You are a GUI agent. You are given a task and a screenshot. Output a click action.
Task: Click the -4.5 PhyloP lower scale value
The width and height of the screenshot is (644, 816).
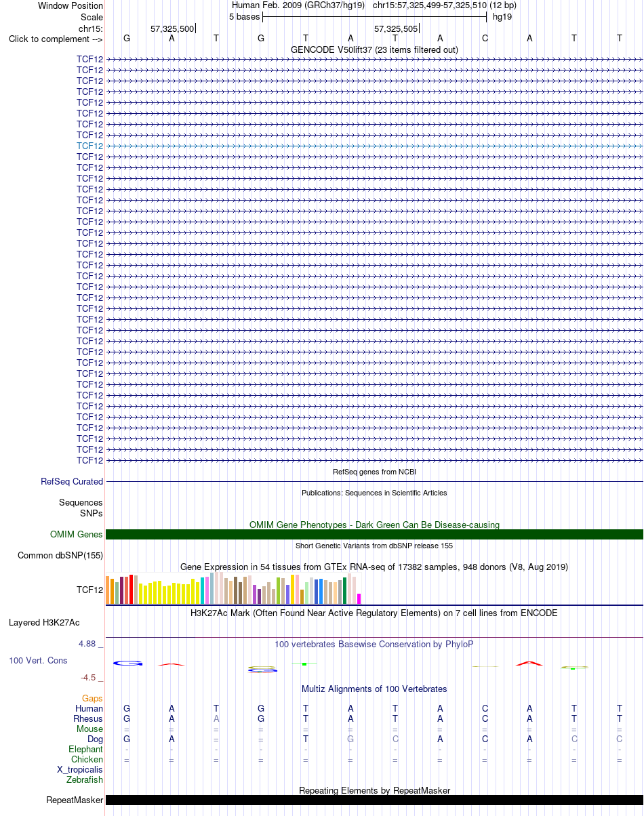point(89,677)
